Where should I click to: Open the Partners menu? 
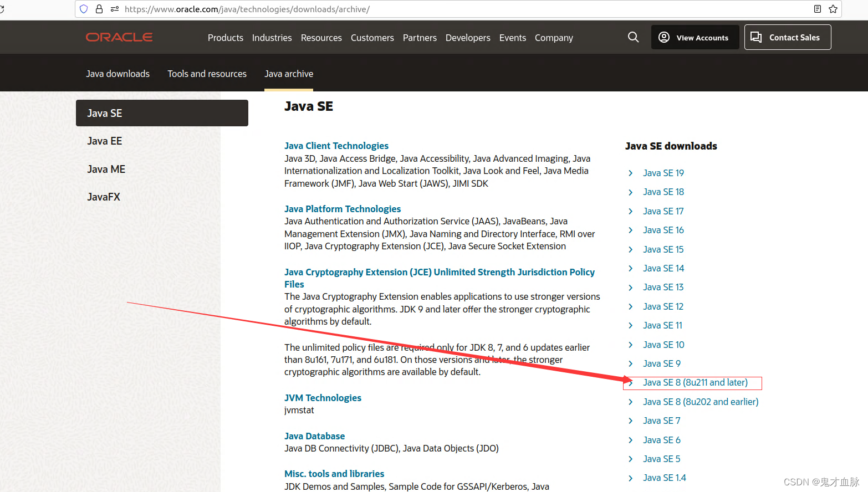[420, 38]
